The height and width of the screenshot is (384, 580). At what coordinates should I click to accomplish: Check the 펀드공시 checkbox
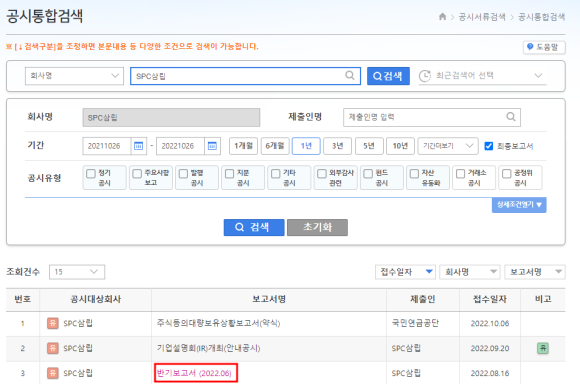[368, 173]
